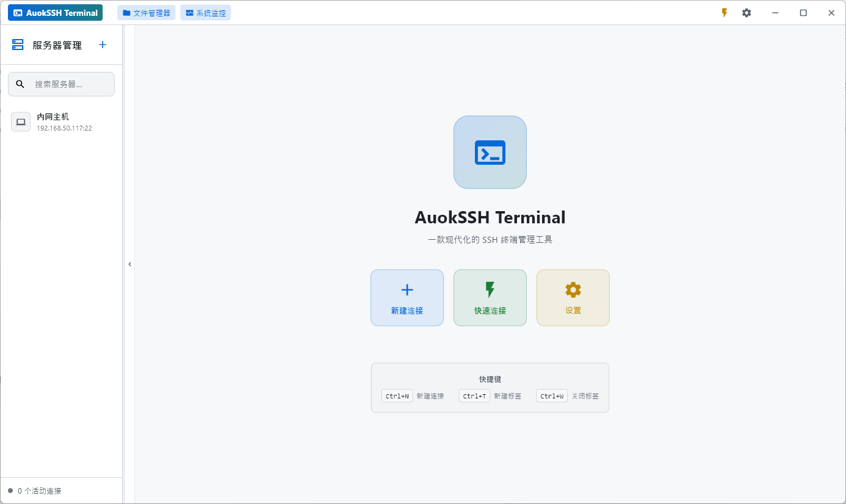Click the laptop icon next to 内网主机
This screenshot has height=504, width=846.
(x=21, y=122)
